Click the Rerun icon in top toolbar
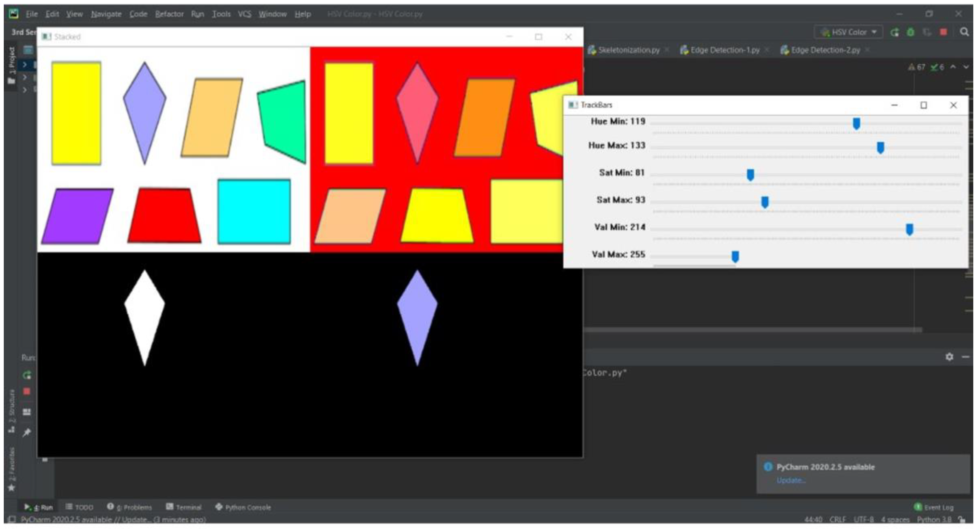Viewport: 980px width, 532px height. coord(894,32)
